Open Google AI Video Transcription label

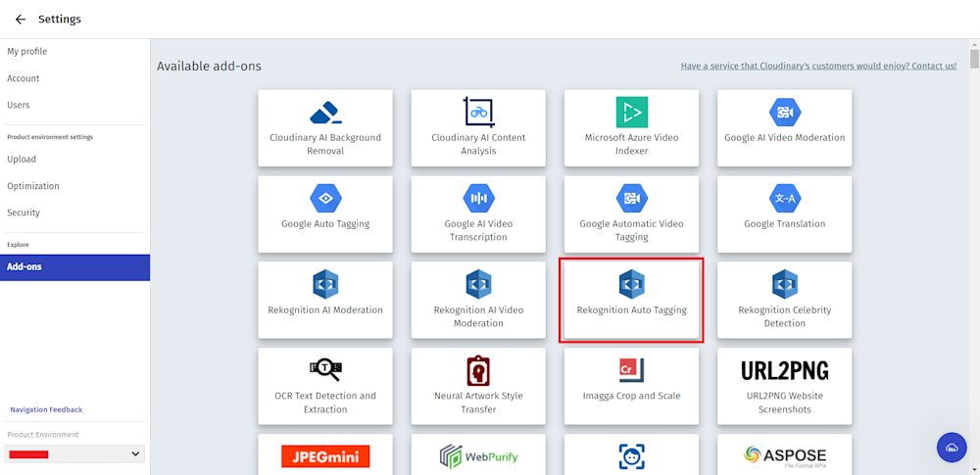pyautogui.click(x=479, y=230)
